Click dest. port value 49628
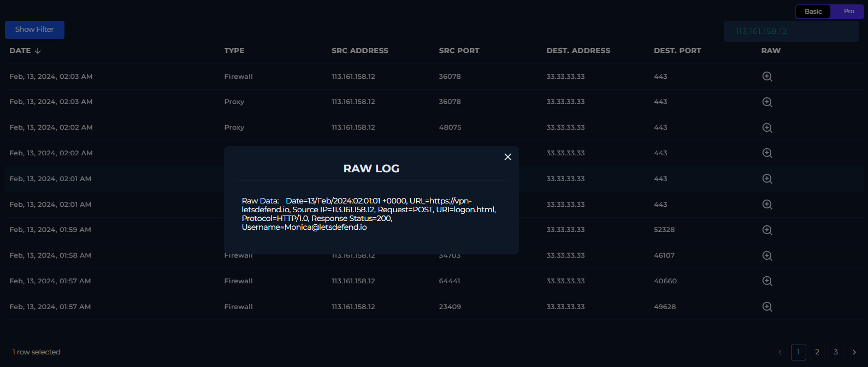Screen dimensions: 868x367 (665, 307)
